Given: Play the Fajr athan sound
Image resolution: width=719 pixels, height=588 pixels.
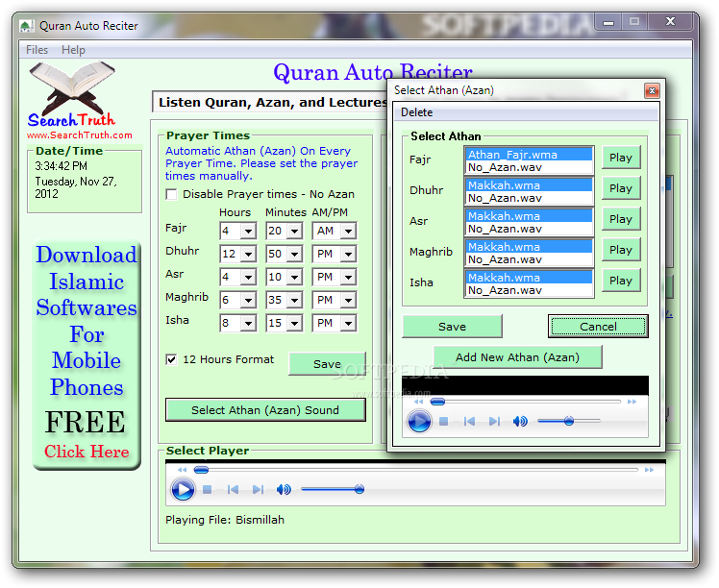Looking at the screenshot, I should [x=621, y=158].
